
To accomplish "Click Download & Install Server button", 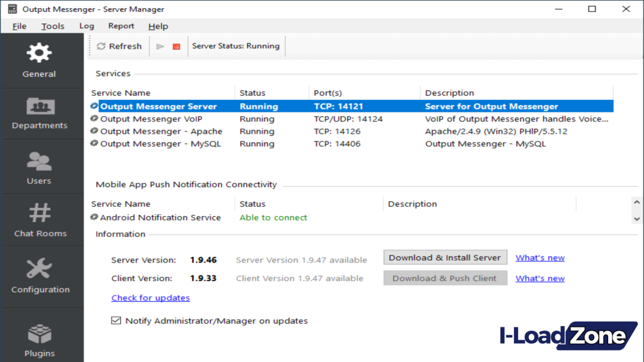I will coord(445,257).
